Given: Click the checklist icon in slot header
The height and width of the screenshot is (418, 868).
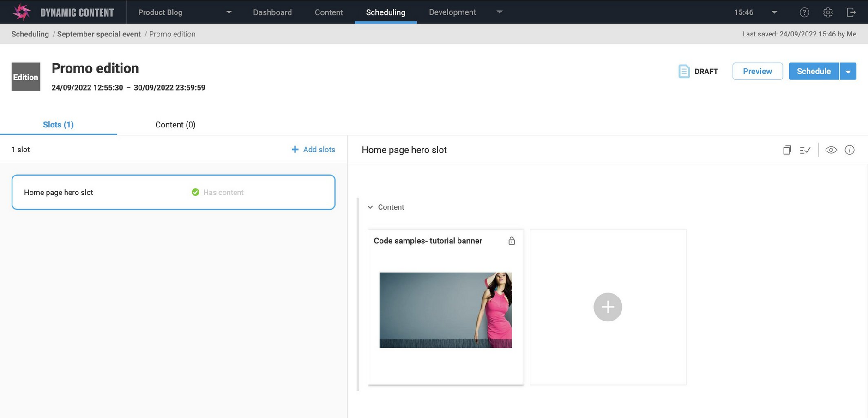Looking at the screenshot, I should [805, 150].
